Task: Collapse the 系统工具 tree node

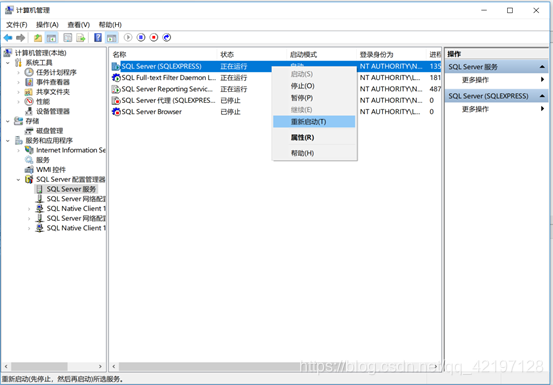Action: 8,63
